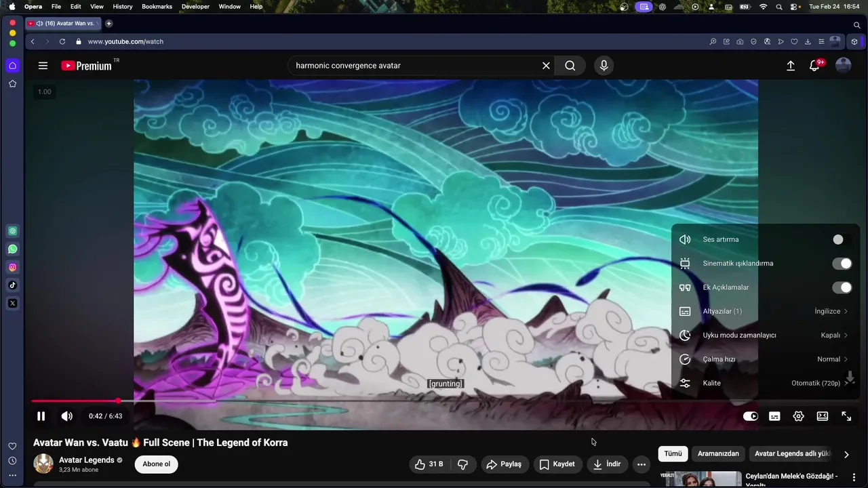Open Kalite Otomatik (720p) submenu
Viewport: 868px width, 488px height.
point(766,383)
